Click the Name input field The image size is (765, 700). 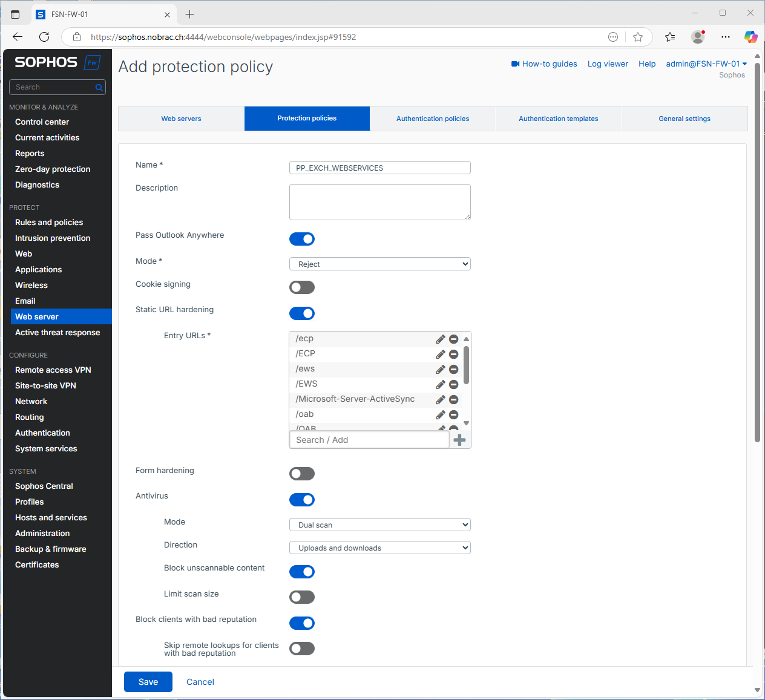[380, 168]
